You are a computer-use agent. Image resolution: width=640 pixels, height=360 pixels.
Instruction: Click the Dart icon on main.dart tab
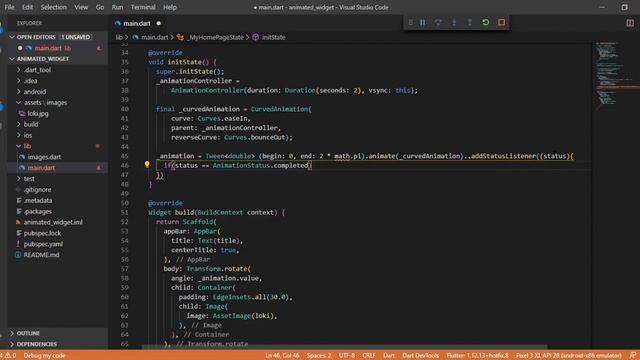pyautogui.click(x=118, y=24)
